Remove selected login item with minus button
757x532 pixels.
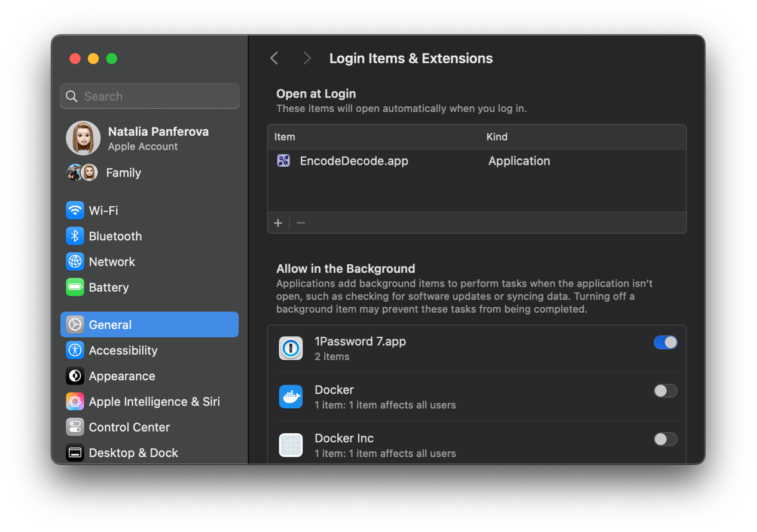300,222
